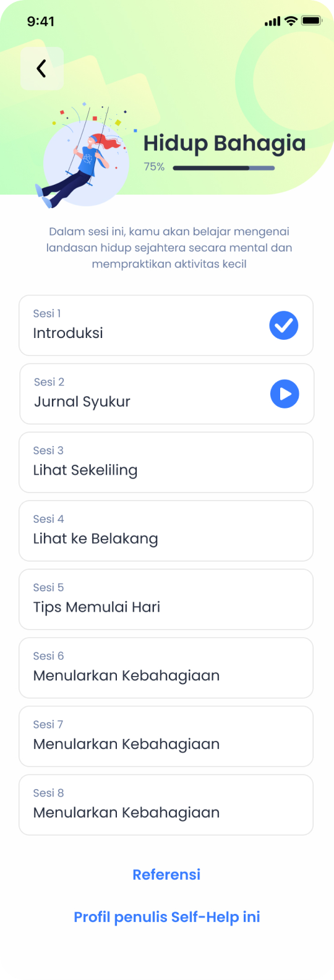The image size is (334, 980).
Task: Open the Referensi link
Action: coord(167,874)
